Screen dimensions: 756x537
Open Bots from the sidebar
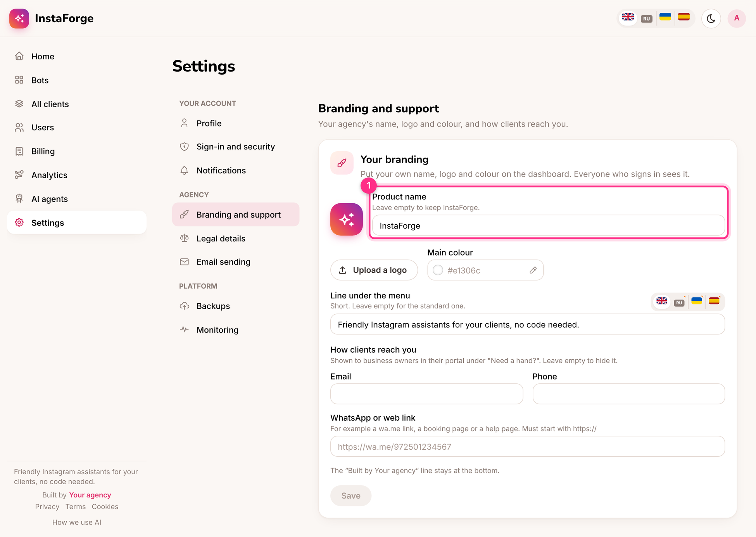coord(76,80)
